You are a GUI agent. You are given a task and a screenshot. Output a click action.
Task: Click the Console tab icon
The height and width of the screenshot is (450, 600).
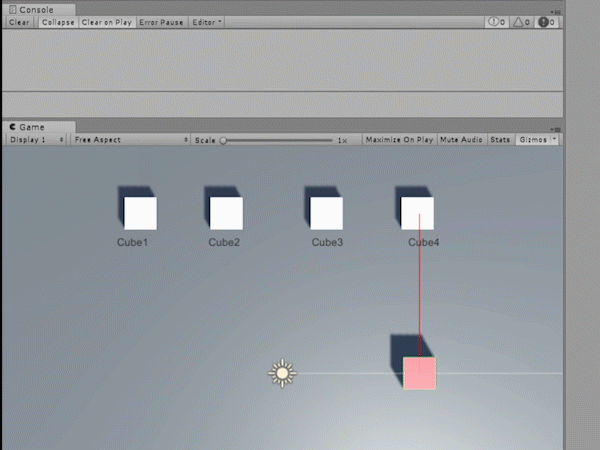(12, 10)
